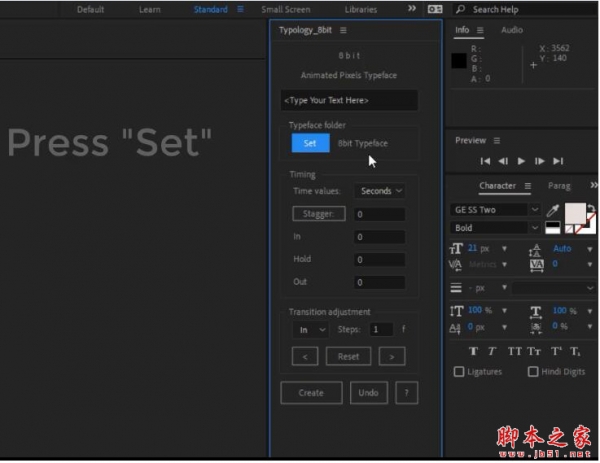This screenshot has width=600, height=463.
Task: Click the next step arrow button
Action: tap(392, 357)
